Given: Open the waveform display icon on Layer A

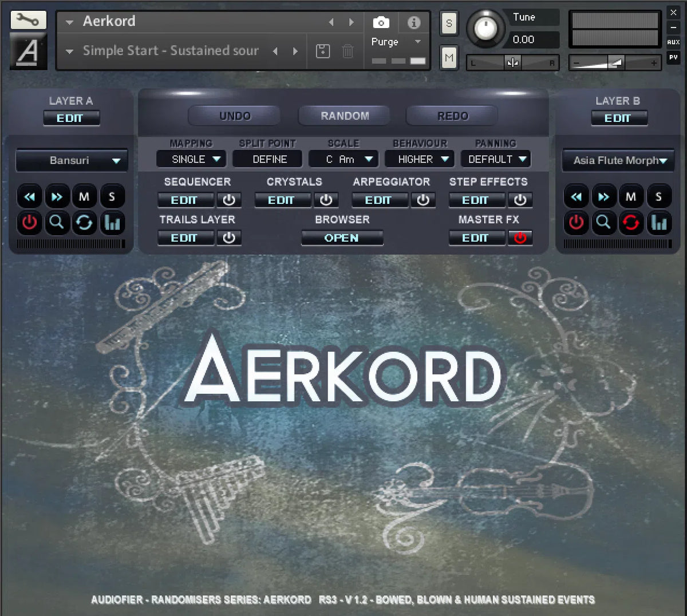Looking at the screenshot, I should coord(112,223).
